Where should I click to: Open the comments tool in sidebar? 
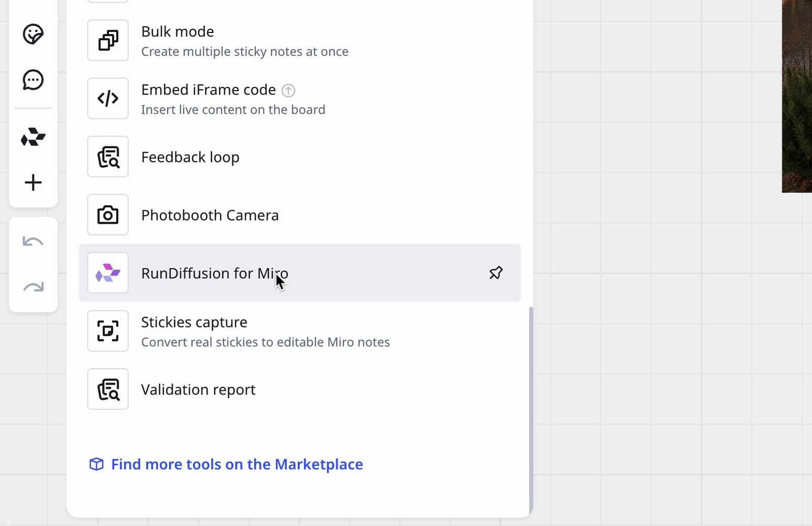33,80
